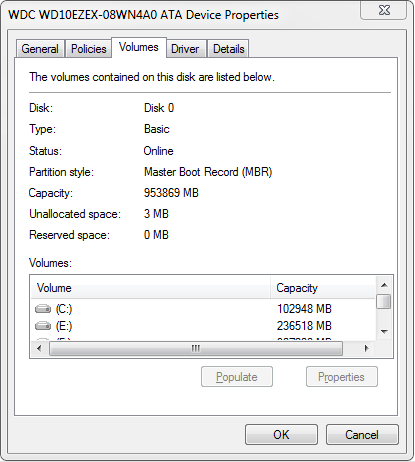The width and height of the screenshot is (415, 462).
Task: Click the volumes list scroll down arrow
Action: pyautogui.click(x=384, y=331)
